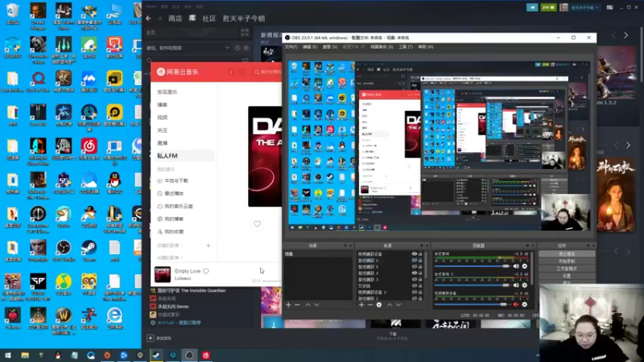Toggle Steam library grid view icon
The width and height of the screenshot is (644, 362).
coord(245,32)
